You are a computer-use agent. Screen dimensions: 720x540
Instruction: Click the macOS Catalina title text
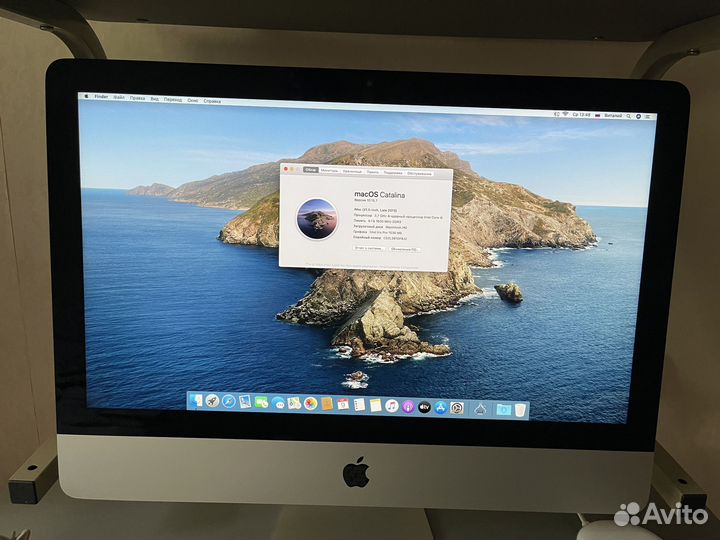click(379, 195)
